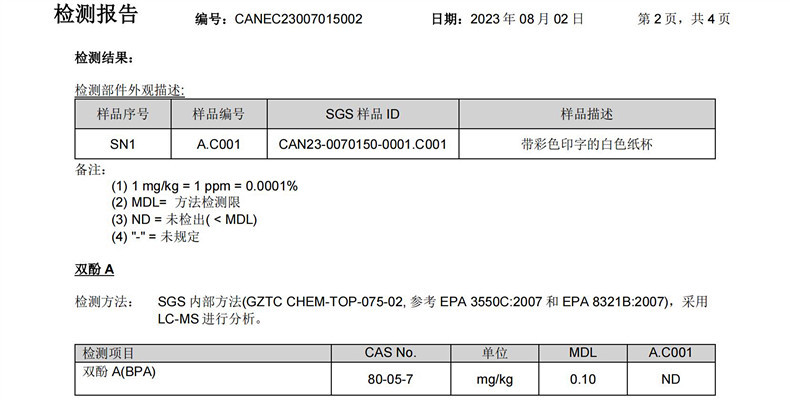Screen dimensions: 790x400
Task: Select the CAS number 80-05-7 cell
Action: pyautogui.click(x=390, y=380)
